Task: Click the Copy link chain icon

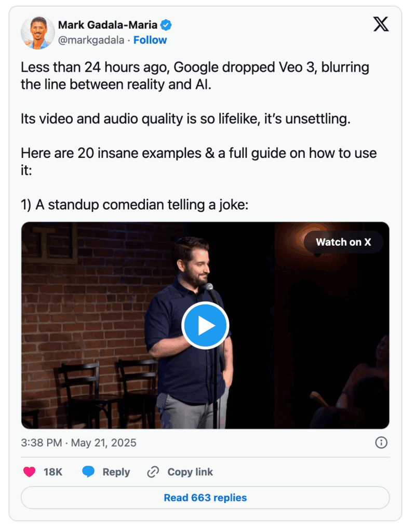Action: click(153, 472)
